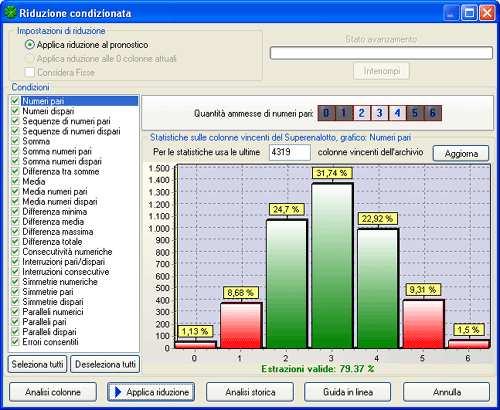Image resolution: width=500 pixels, height=410 pixels.
Task: Toggle quantity box number 3
Action: (379, 113)
